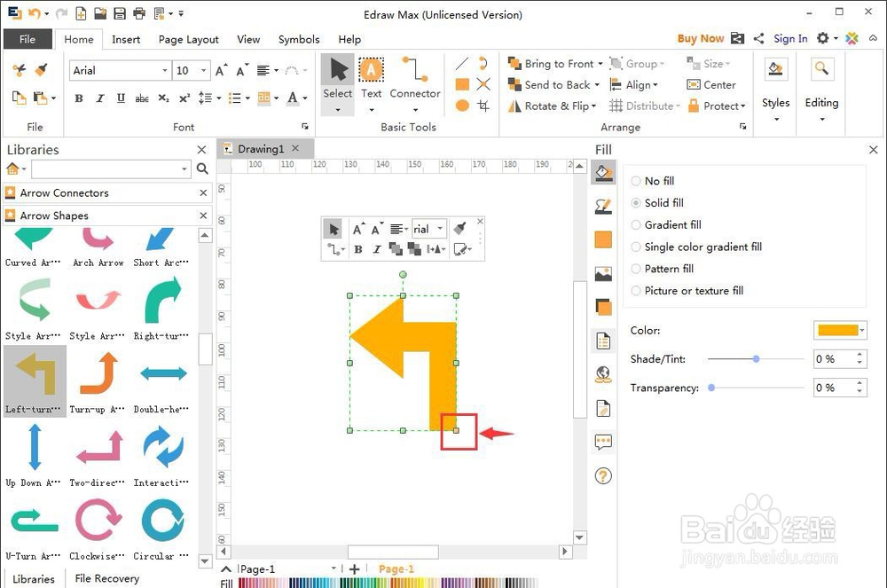Screen dimensions: 887x588
Task: Select the No fill option
Action: (x=652, y=181)
